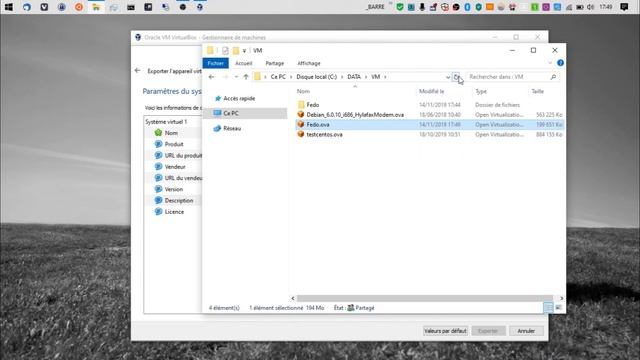The height and width of the screenshot is (360, 640).
Task: Select Licence in the VirtualBox system list
Action: pyautogui.click(x=173, y=212)
